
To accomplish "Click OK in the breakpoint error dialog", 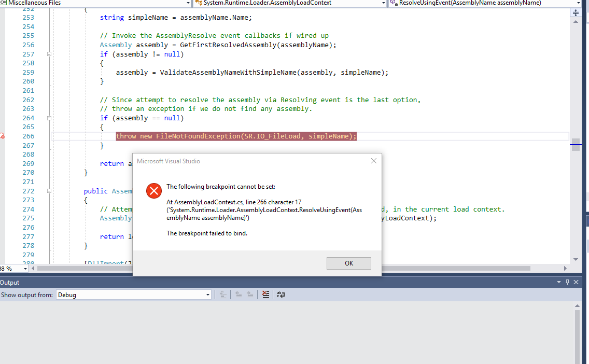I will (x=348, y=263).
